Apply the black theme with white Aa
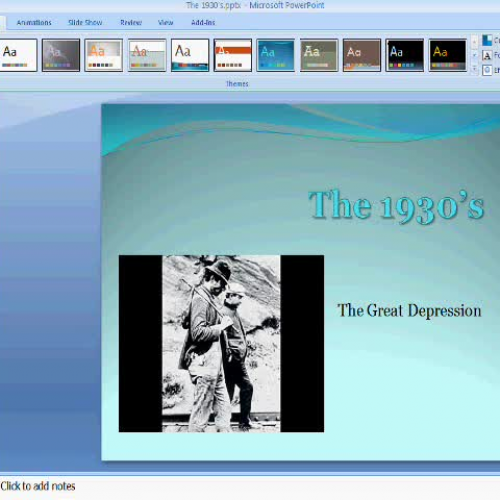 [405, 55]
